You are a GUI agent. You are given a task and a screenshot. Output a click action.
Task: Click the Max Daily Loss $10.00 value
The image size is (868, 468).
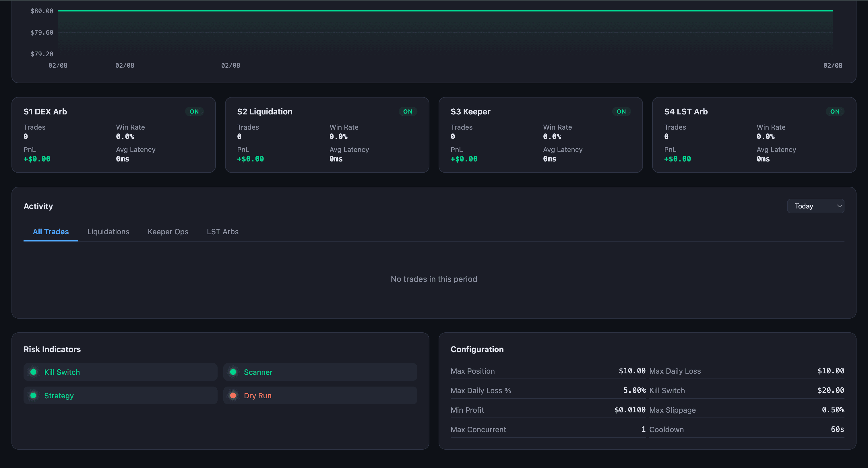pyautogui.click(x=831, y=371)
